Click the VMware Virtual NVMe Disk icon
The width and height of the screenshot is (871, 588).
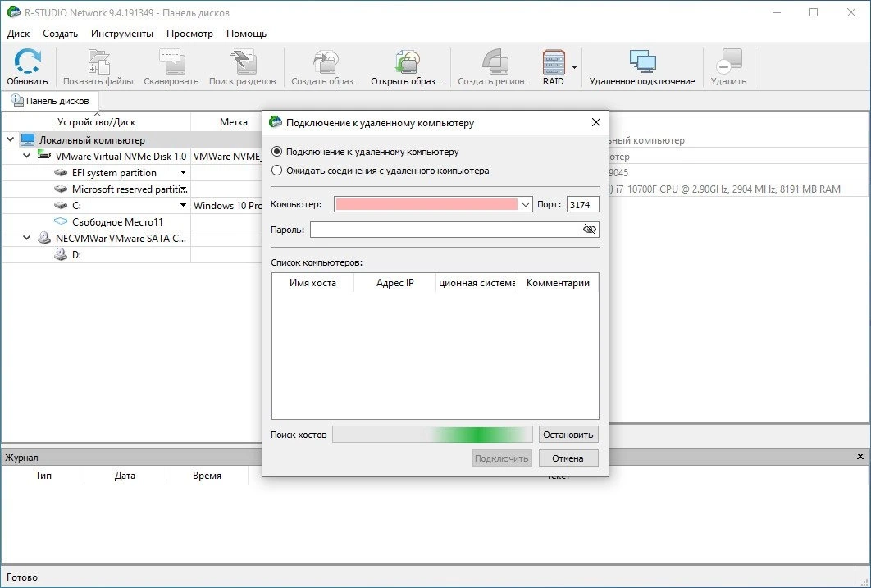click(44, 156)
